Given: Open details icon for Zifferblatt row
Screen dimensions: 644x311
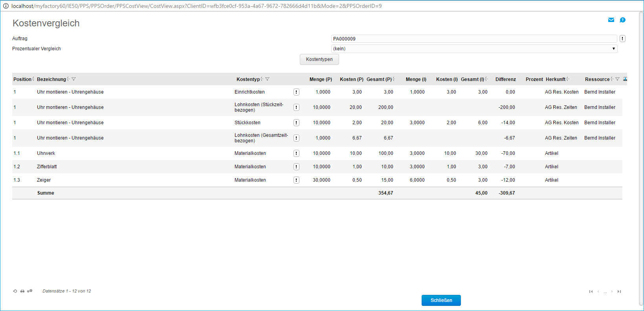Looking at the screenshot, I should (296, 167).
